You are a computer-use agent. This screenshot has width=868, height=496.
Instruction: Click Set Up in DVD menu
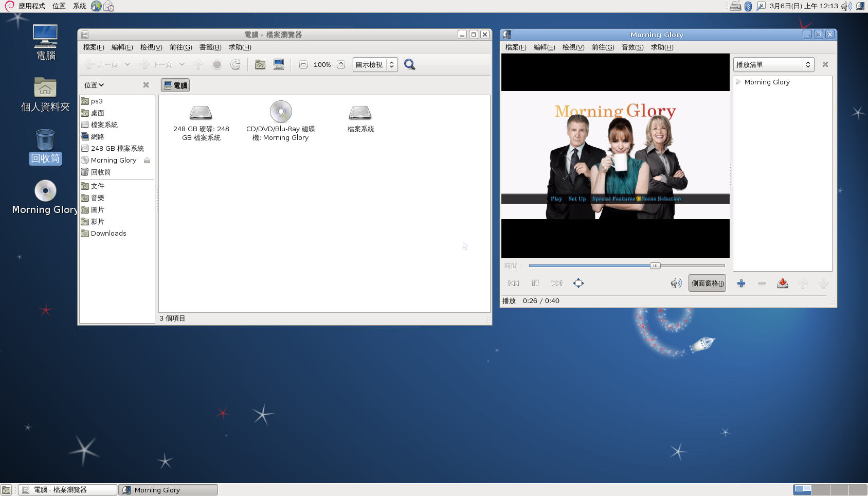coord(577,199)
